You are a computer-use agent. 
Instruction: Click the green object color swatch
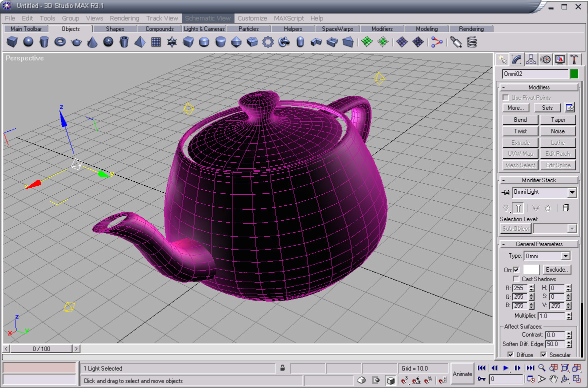pos(574,74)
